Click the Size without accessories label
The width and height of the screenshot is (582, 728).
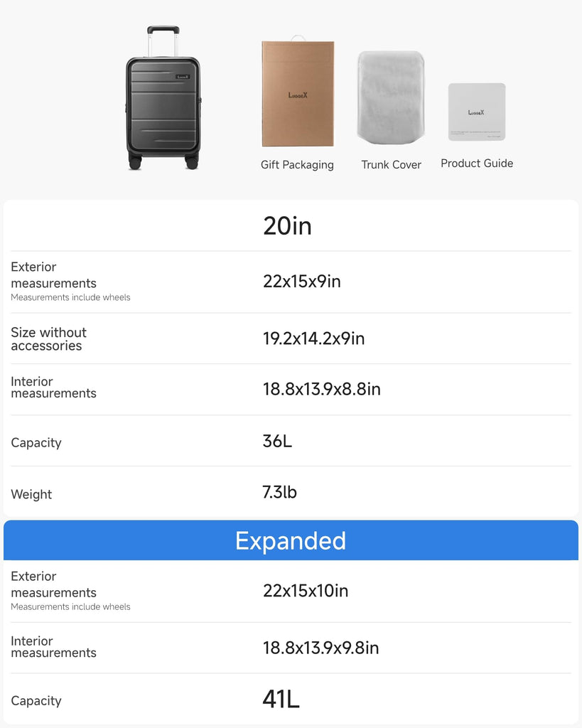point(48,339)
